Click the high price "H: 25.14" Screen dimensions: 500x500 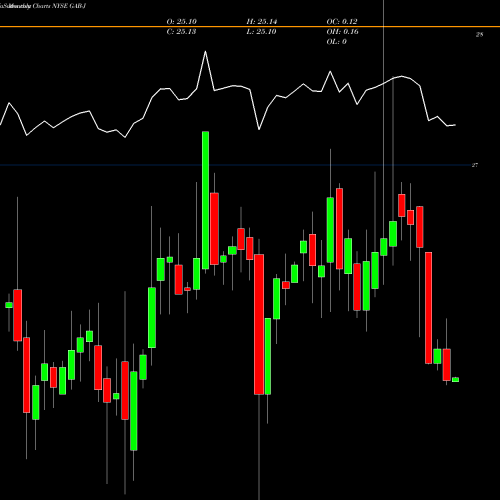coord(262,22)
